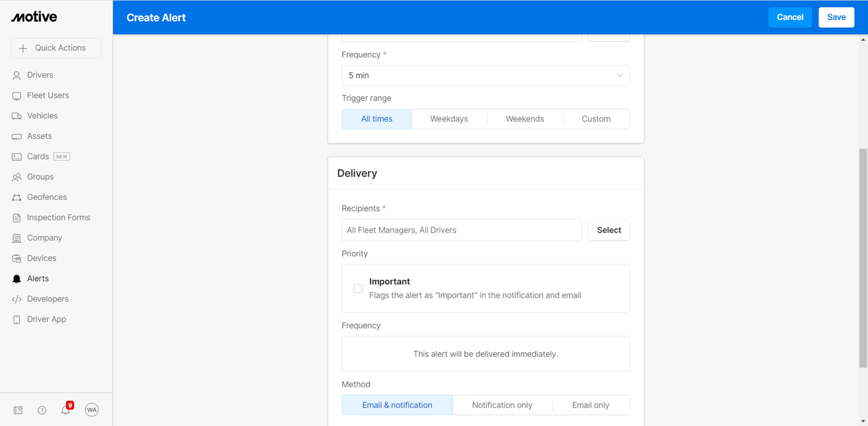
Task: Click the Devices icon in sidebar
Action: click(17, 258)
